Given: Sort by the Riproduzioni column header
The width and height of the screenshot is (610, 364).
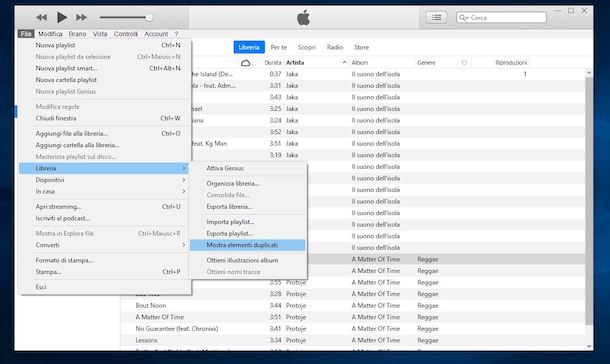Looking at the screenshot, I should 511,63.
